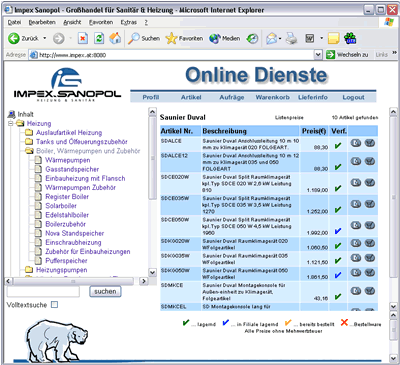Open the Extras menu
Screen dimensions: 400x365
pos(129,22)
